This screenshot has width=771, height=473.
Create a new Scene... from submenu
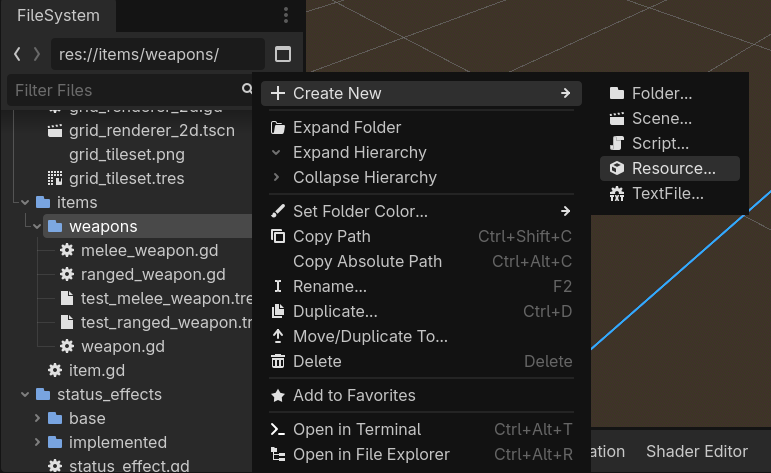[x=670, y=118]
